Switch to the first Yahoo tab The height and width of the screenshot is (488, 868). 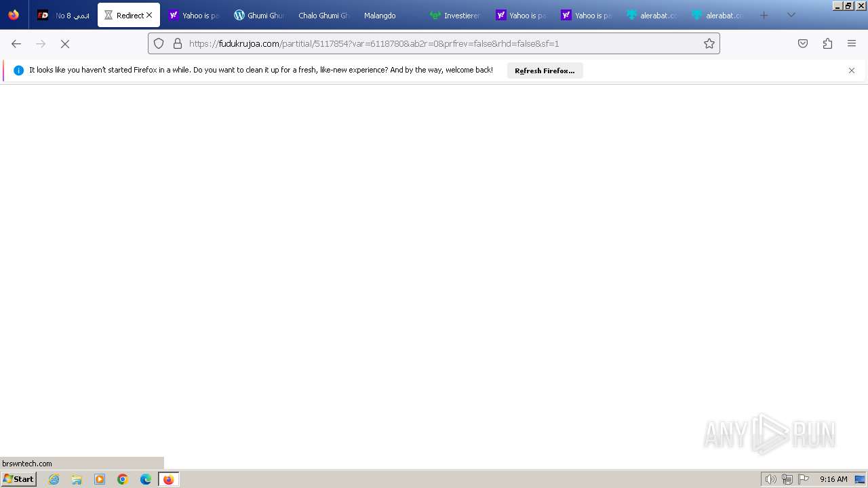point(193,15)
